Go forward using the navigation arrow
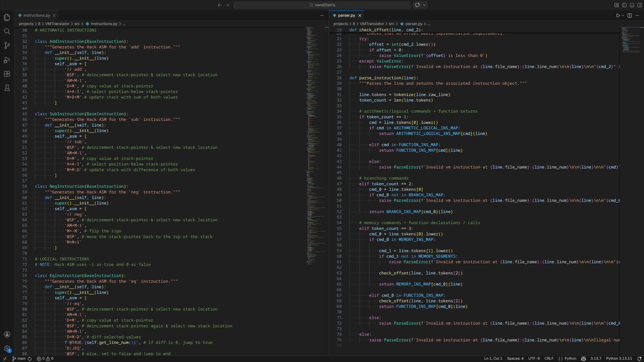 click(x=227, y=5)
